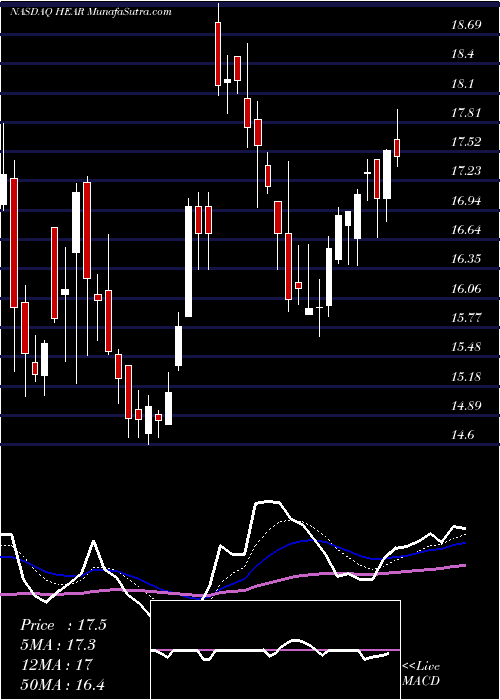The image size is (500, 700).
Task: Click the 17.23 price axis label
Action: pos(466,171)
